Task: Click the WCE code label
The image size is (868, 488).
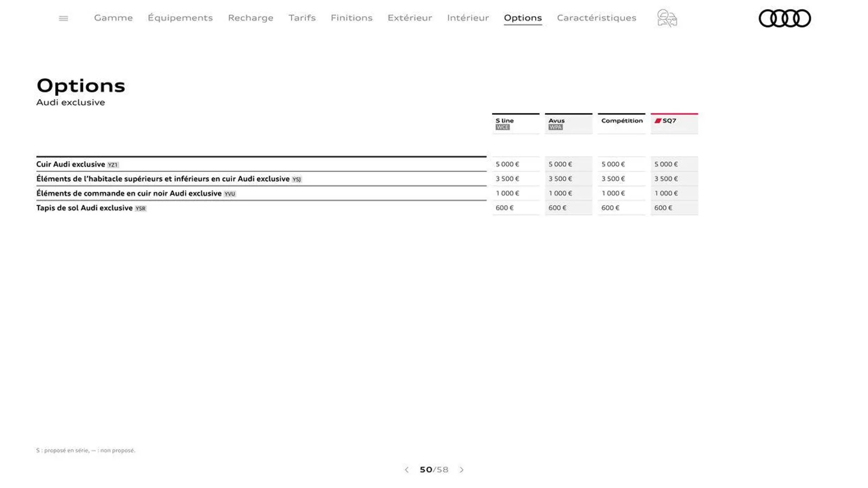Action: 502,127
